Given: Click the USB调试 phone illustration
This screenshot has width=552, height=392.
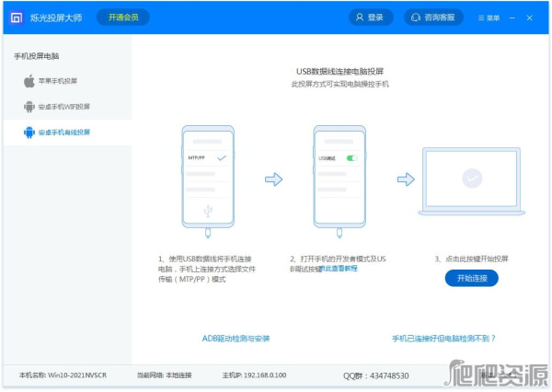Looking at the screenshot, I should coord(339,181).
